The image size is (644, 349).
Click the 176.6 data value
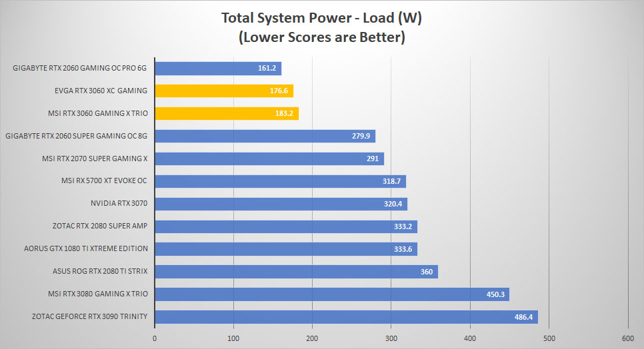[279, 91]
